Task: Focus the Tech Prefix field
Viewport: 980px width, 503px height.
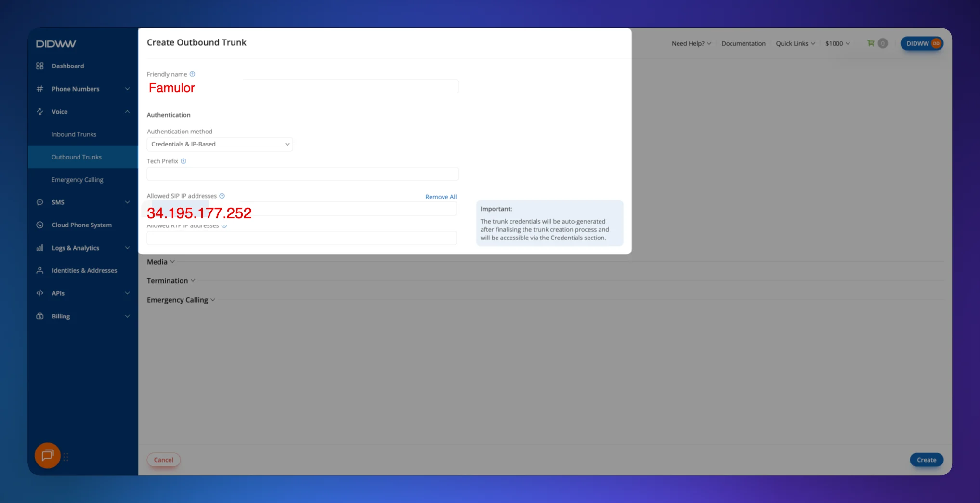Action: tap(303, 173)
